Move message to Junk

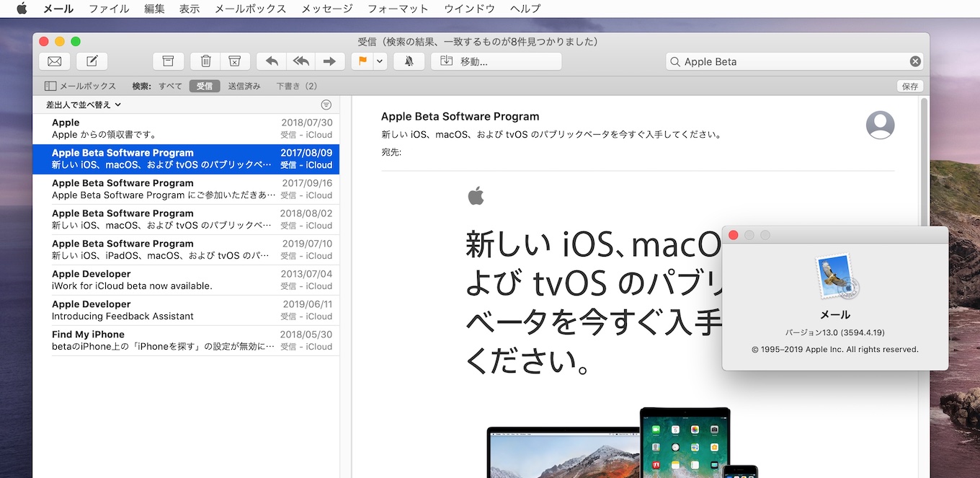(235, 61)
